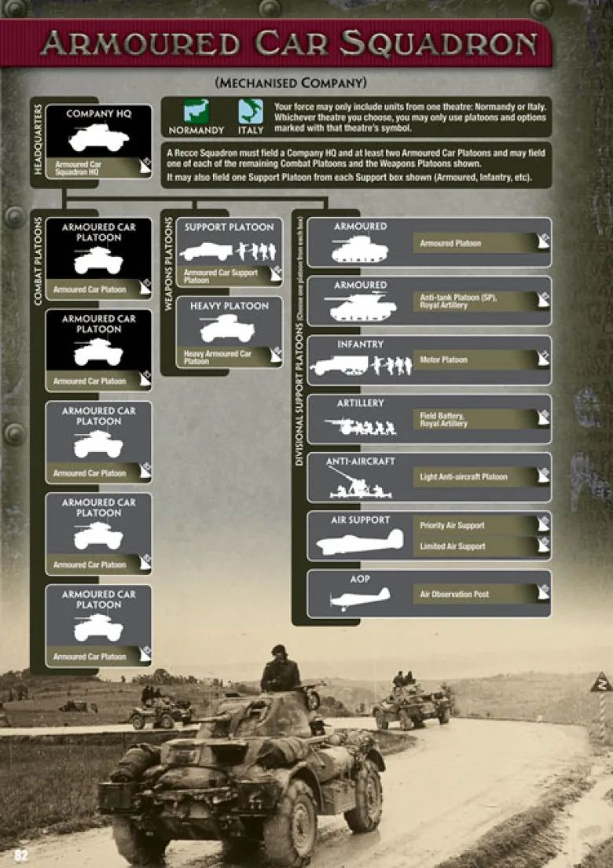Click theatre corner symbol on Armoured Car Squadron HQ
The image size is (613, 868).
145,166
